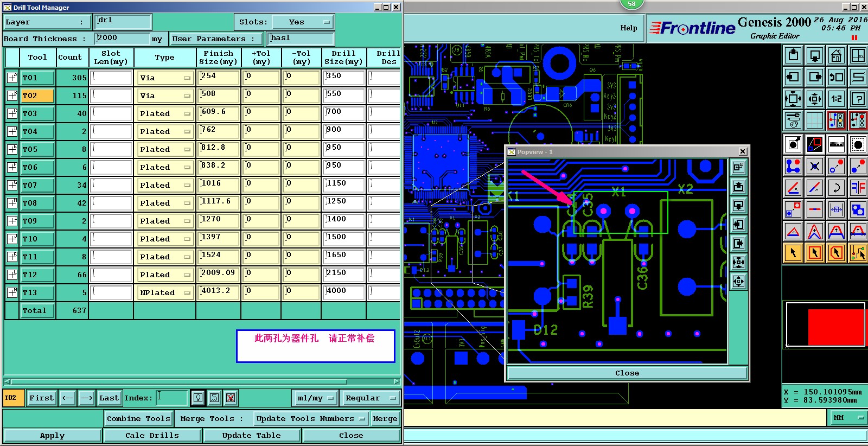Click the zoom out arrows icon in main toolbar
The width and height of the screenshot is (868, 446).
815,99
